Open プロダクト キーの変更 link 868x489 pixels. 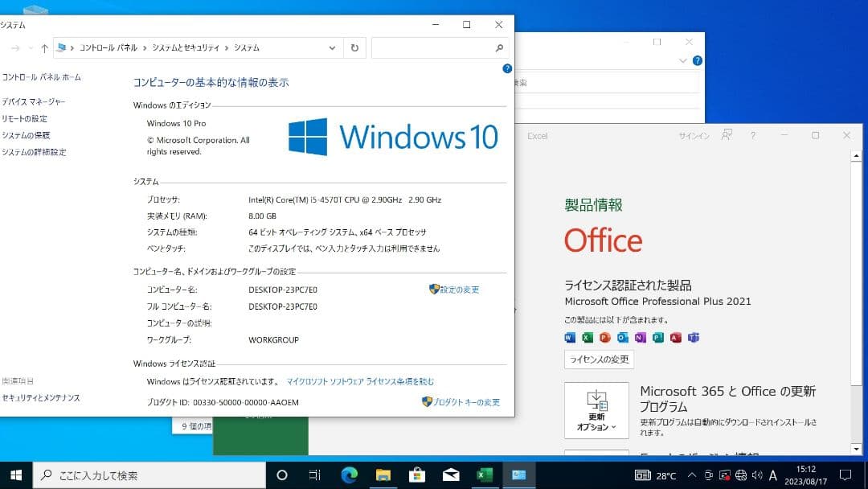click(463, 402)
